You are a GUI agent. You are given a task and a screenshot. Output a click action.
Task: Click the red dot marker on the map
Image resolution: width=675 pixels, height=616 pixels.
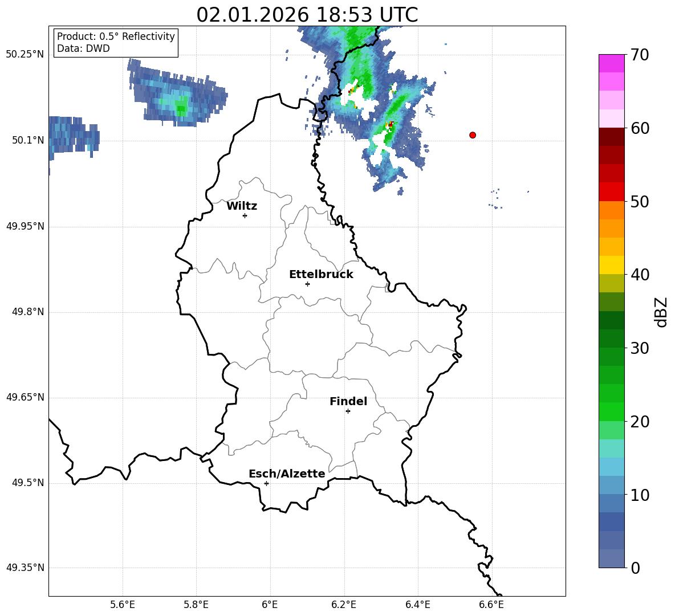point(473,135)
